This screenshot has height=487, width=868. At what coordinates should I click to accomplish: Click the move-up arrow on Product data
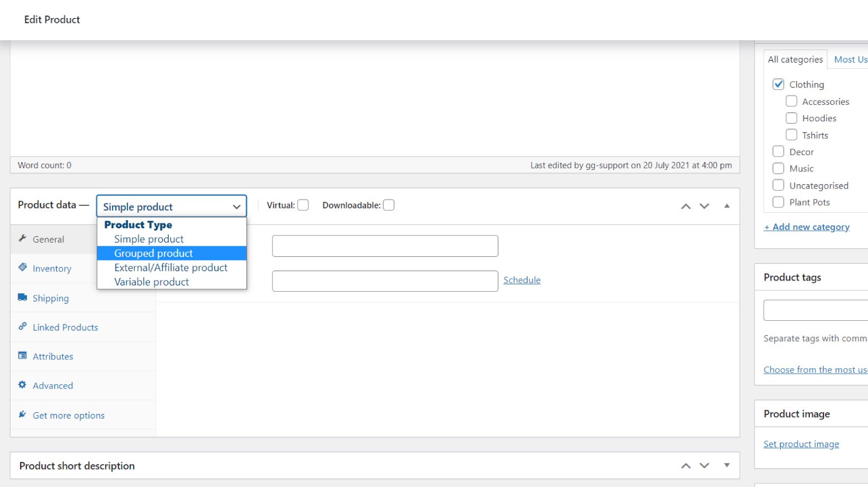tap(685, 206)
